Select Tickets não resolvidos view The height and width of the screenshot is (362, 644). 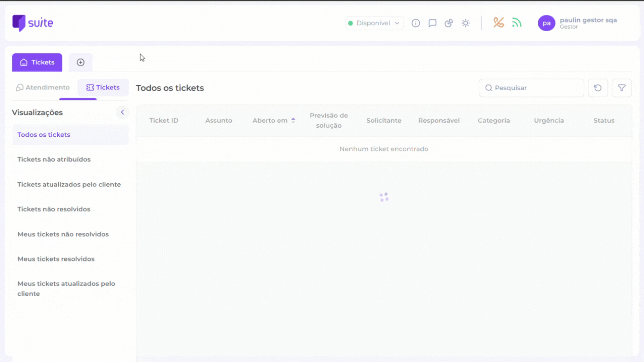(70, 209)
